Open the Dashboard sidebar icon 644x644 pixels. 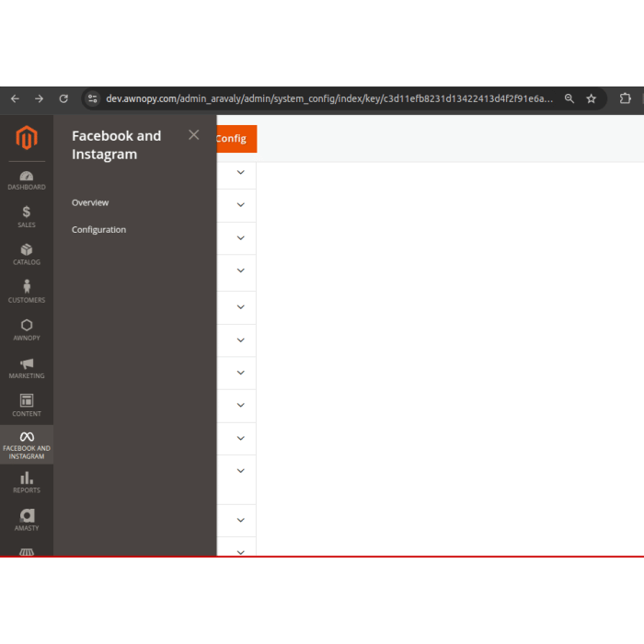[x=27, y=180]
